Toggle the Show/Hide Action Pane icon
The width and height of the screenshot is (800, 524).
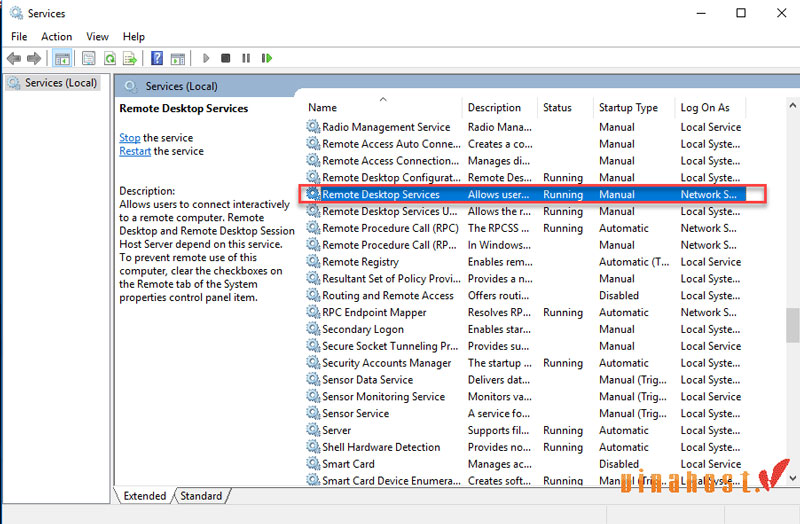tap(178, 59)
